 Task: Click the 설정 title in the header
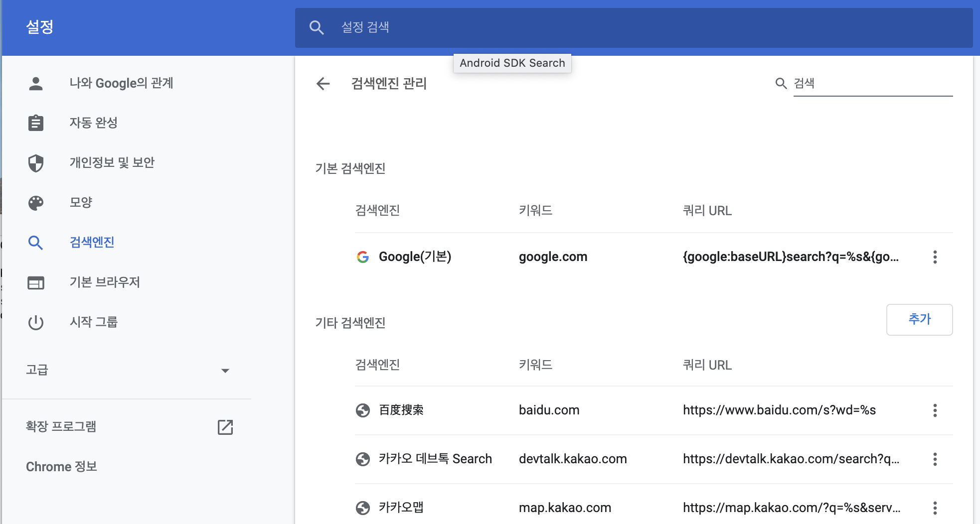click(x=40, y=27)
